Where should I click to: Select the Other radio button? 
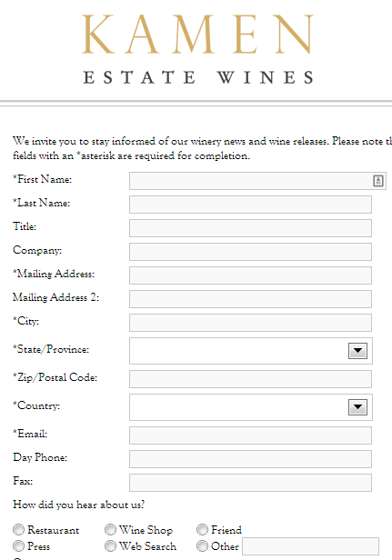click(202, 545)
